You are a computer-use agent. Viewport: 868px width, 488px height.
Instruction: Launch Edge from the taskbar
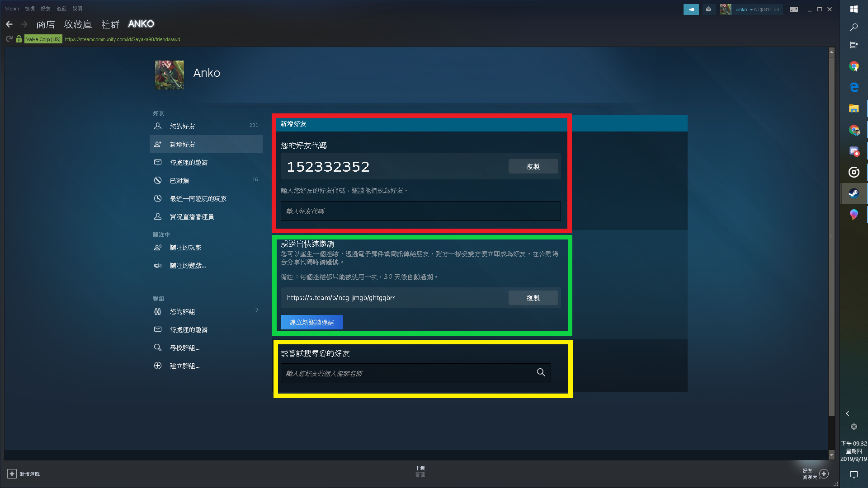[854, 87]
